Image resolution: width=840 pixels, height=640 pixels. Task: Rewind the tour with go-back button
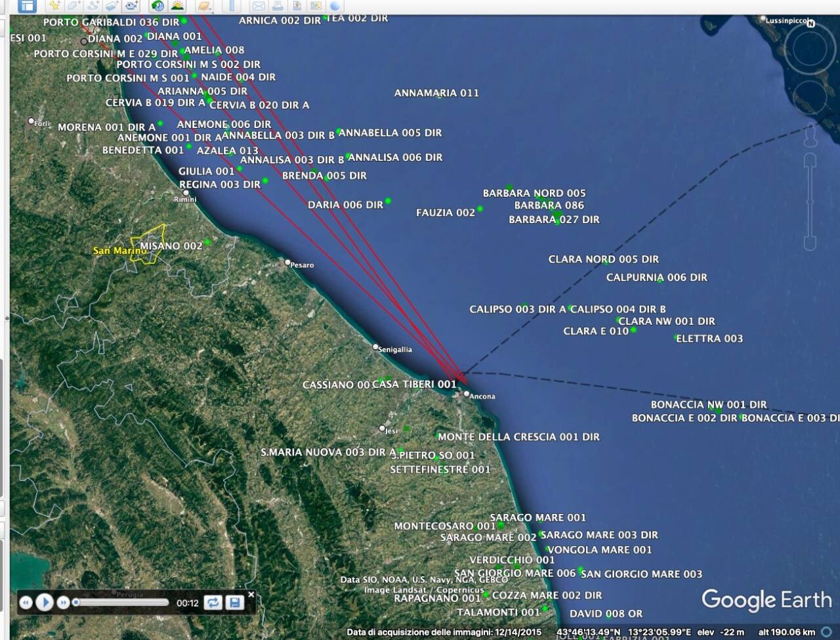pyautogui.click(x=26, y=602)
